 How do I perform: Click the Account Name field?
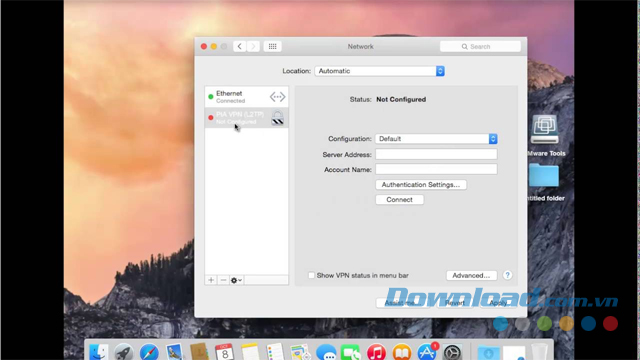click(x=436, y=169)
